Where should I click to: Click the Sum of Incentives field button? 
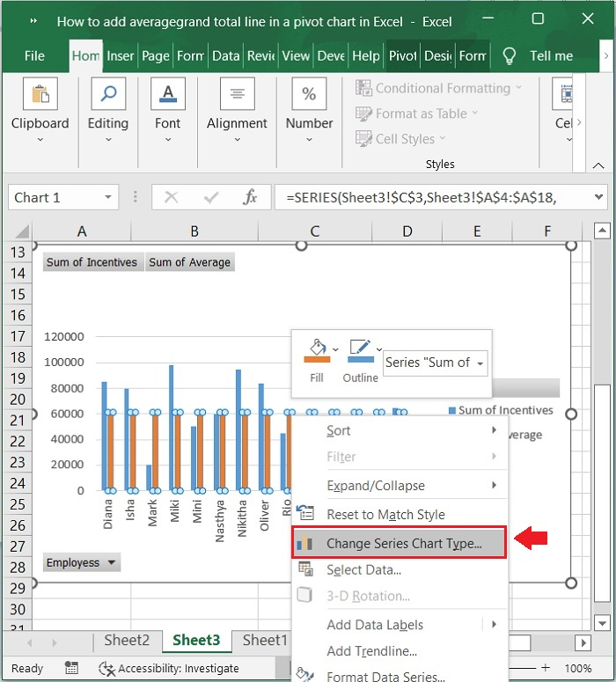point(92,262)
